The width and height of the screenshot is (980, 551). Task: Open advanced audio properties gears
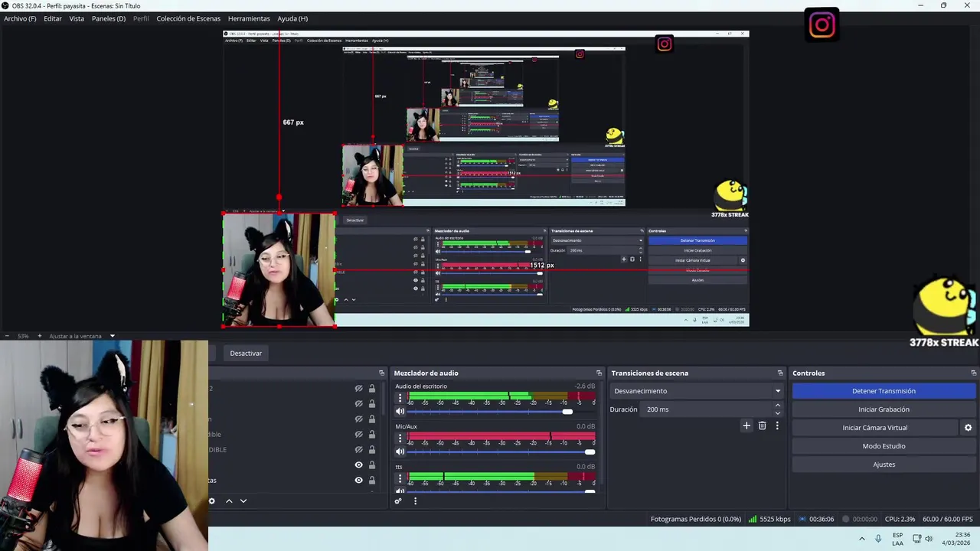point(398,501)
